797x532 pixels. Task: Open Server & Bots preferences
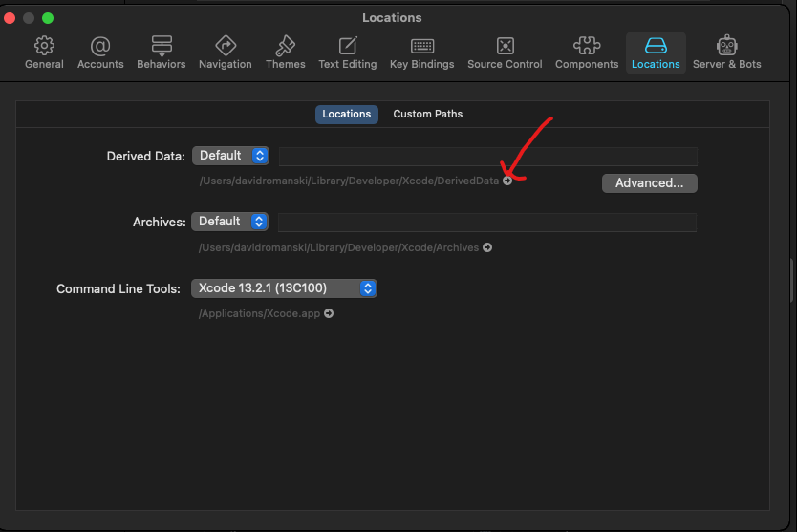point(728,53)
